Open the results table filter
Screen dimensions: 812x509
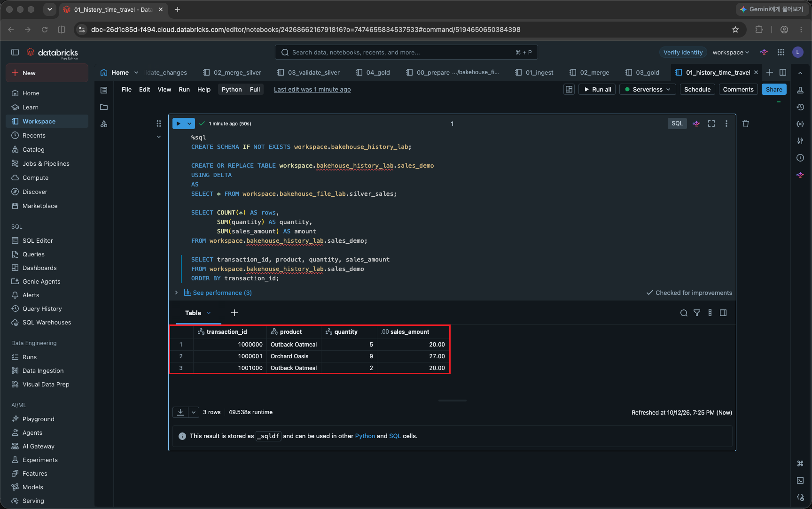click(x=697, y=313)
